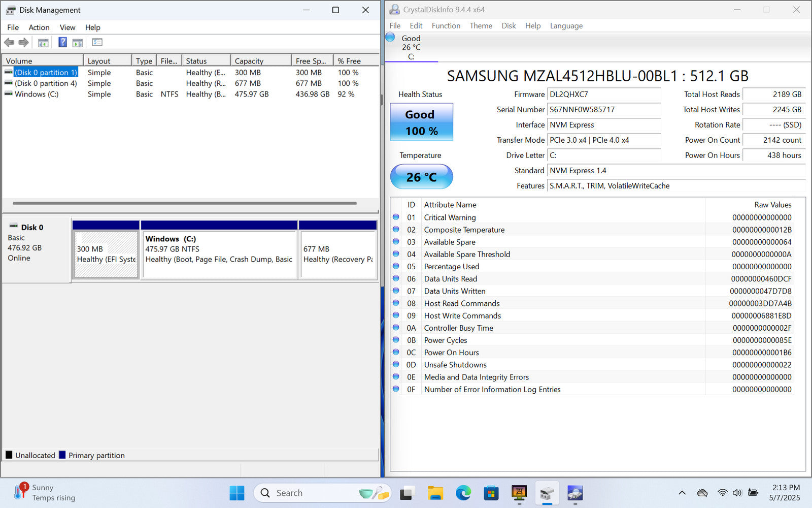Open Microsoft Store from the taskbar
The height and width of the screenshot is (508, 812).
pos(491,493)
